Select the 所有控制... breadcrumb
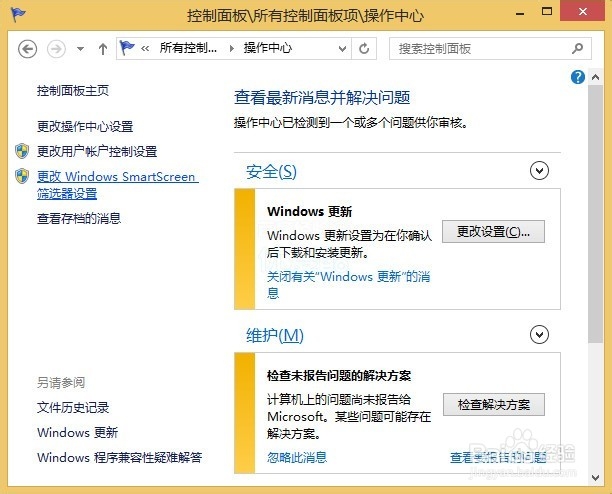This screenshot has height=494, width=612. [188, 48]
